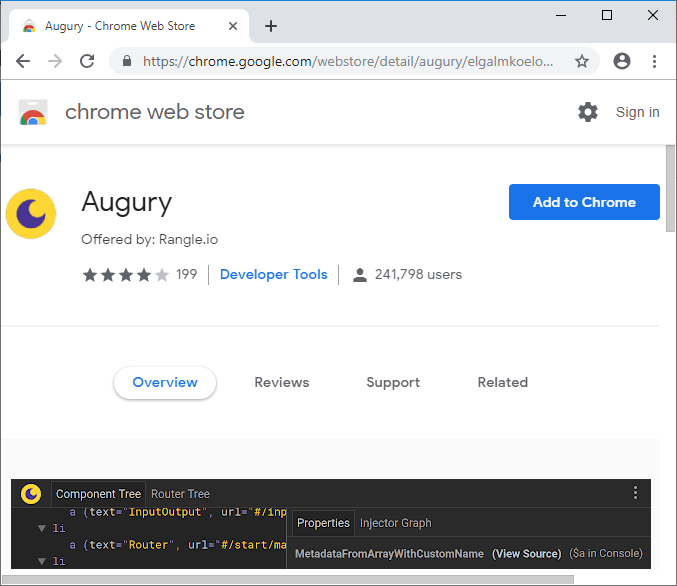Open the Chrome profile avatar menu
Screen dimensions: 677x586
[x=622, y=61]
